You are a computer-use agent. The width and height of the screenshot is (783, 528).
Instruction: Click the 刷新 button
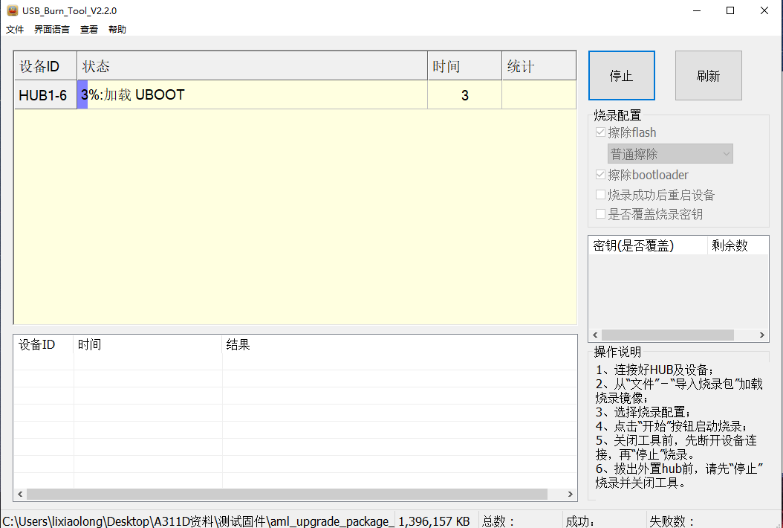(x=708, y=75)
